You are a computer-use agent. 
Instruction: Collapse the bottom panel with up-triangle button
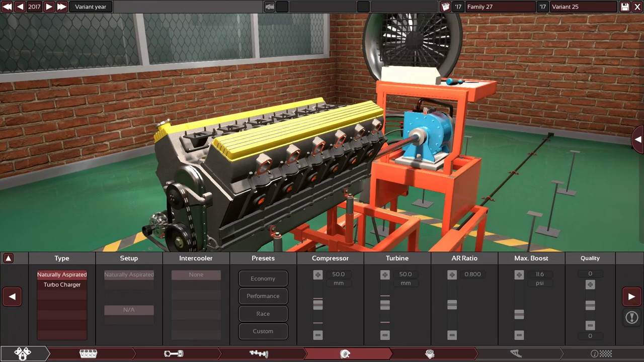pos(8,258)
